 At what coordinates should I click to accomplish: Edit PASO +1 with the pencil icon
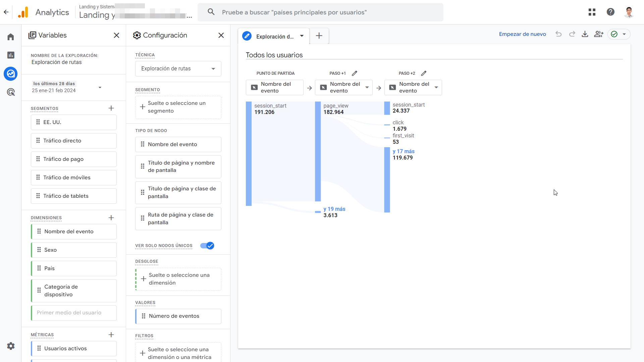point(355,73)
